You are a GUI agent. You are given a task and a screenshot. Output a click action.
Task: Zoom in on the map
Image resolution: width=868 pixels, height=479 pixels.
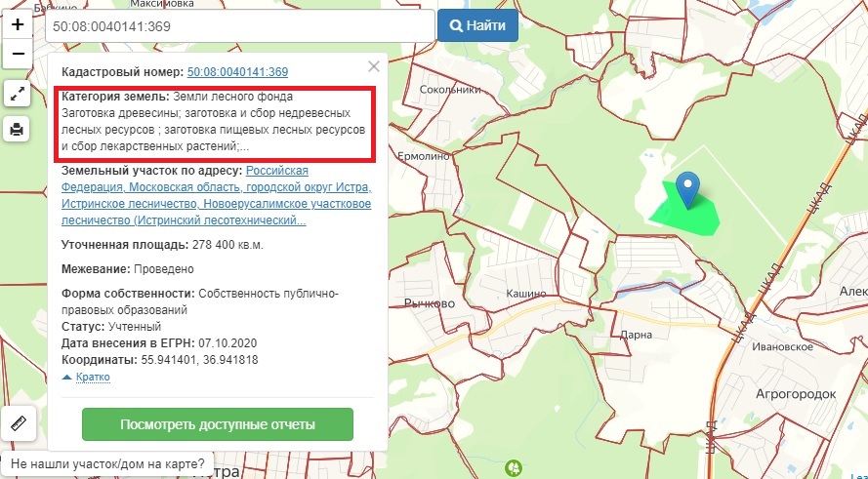tap(18, 25)
